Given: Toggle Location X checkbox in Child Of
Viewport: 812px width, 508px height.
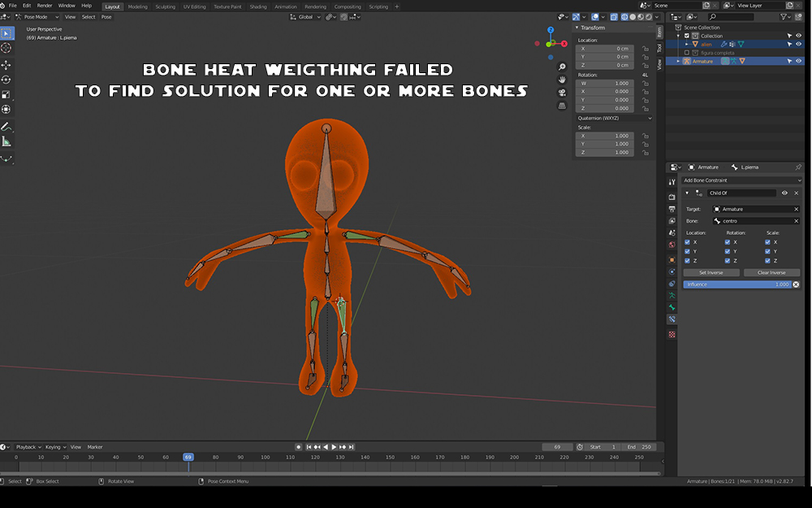Looking at the screenshot, I should click(687, 242).
